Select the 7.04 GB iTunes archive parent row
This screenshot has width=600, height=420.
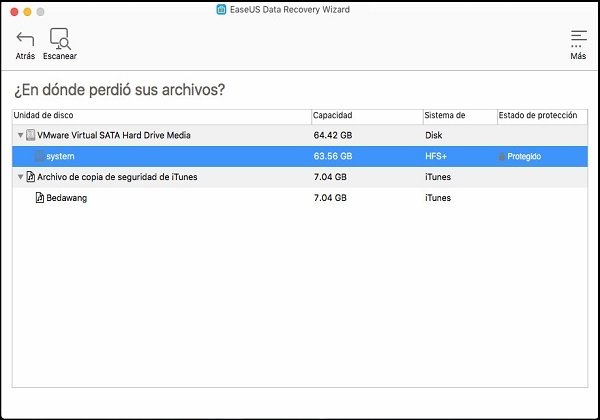[300, 177]
